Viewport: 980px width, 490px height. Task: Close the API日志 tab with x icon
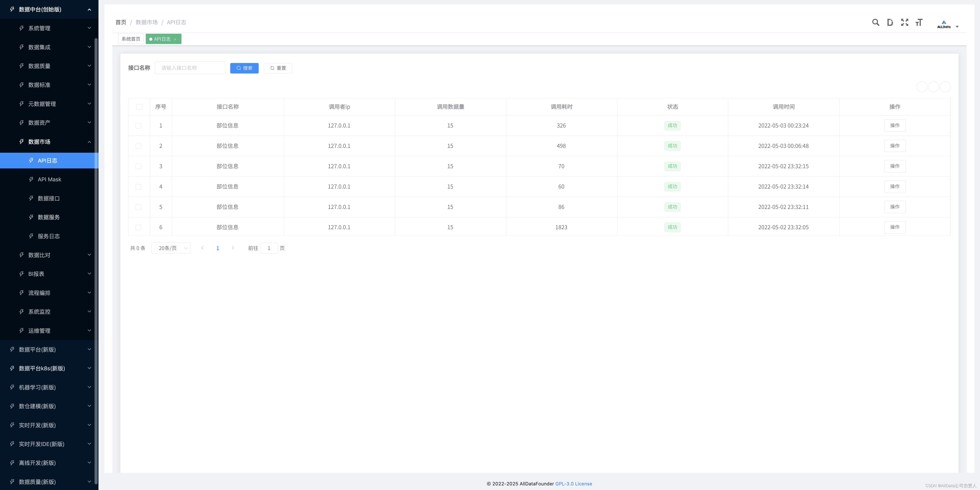(x=175, y=39)
